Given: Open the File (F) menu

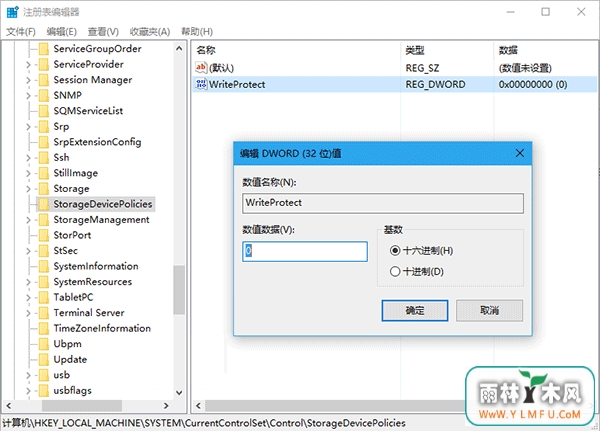Looking at the screenshot, I should click(21, 32).
